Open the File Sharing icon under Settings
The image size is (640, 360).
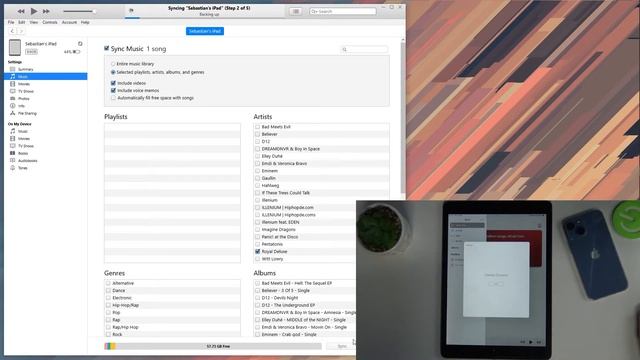(13, 113)
